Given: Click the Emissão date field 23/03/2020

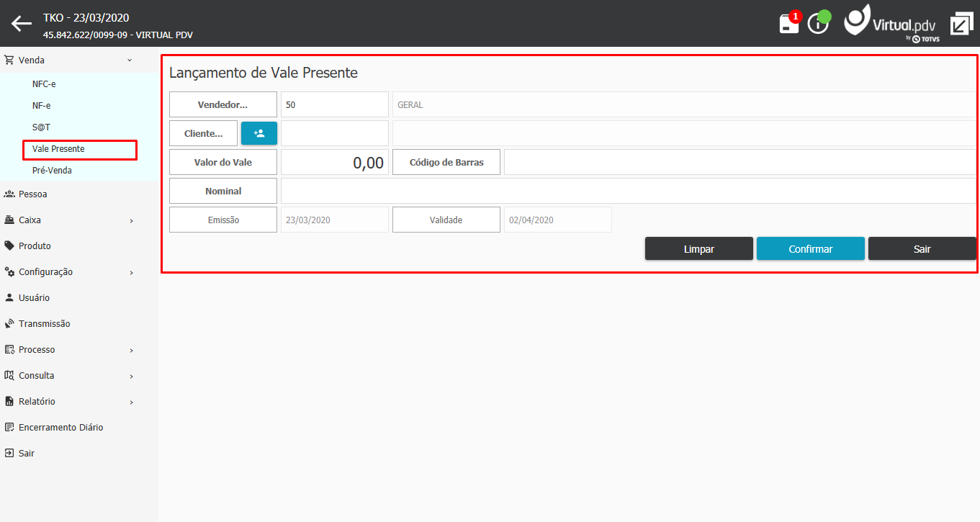Looking at the screenshot, I should (x=335, y=220).
